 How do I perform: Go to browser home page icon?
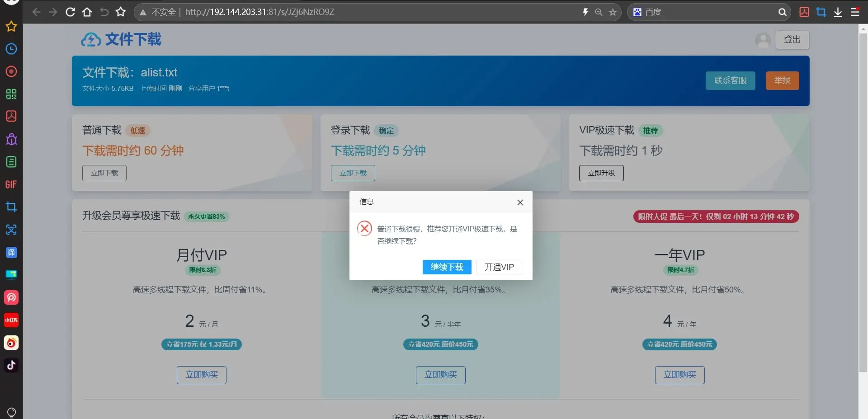87,12
